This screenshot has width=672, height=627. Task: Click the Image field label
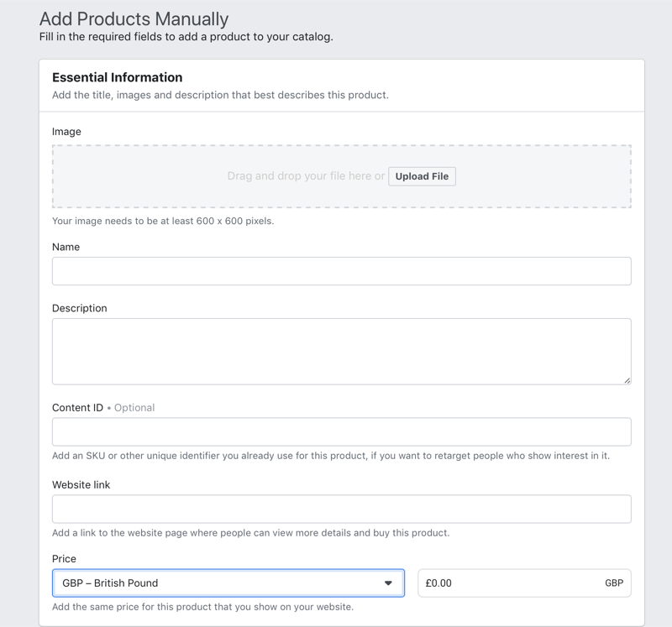[x=66, y=132]
